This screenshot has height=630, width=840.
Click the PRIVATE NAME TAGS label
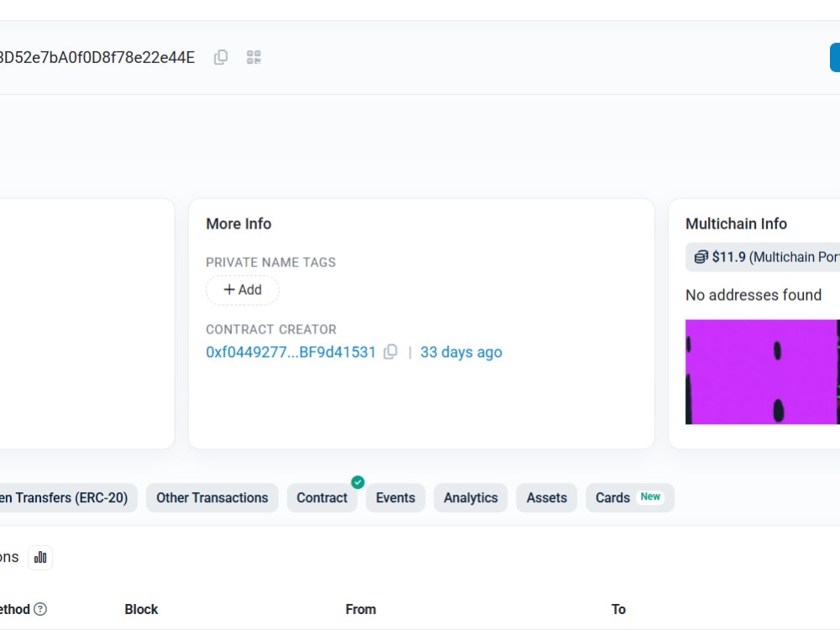(x=271, y=262)
